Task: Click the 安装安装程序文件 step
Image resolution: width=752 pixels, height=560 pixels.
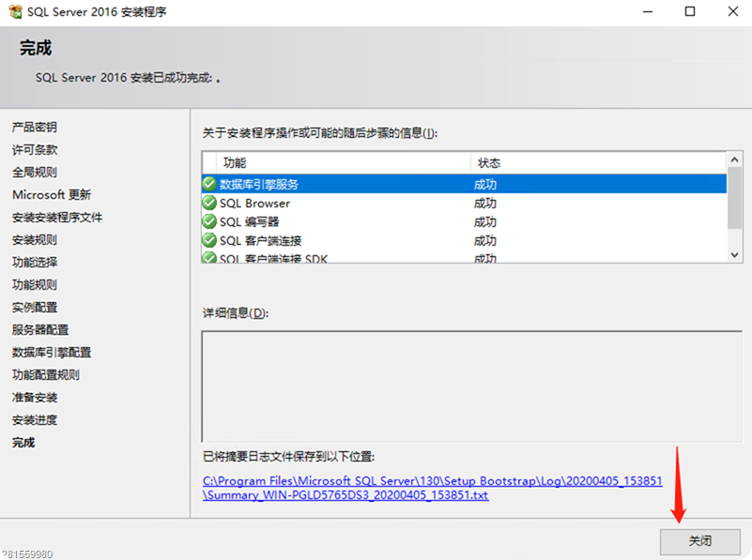Action: click(57, 217)
